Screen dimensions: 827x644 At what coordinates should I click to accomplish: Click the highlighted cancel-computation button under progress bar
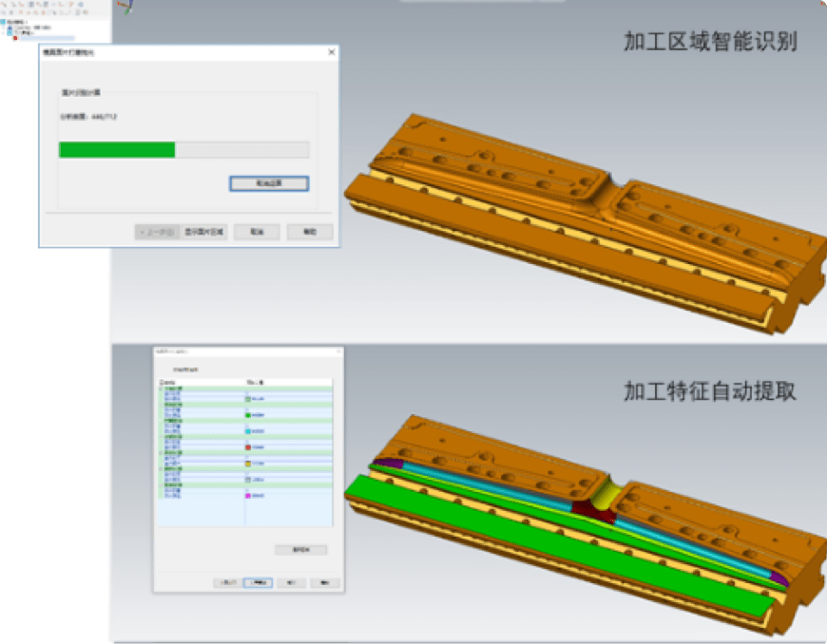point(269,183)
